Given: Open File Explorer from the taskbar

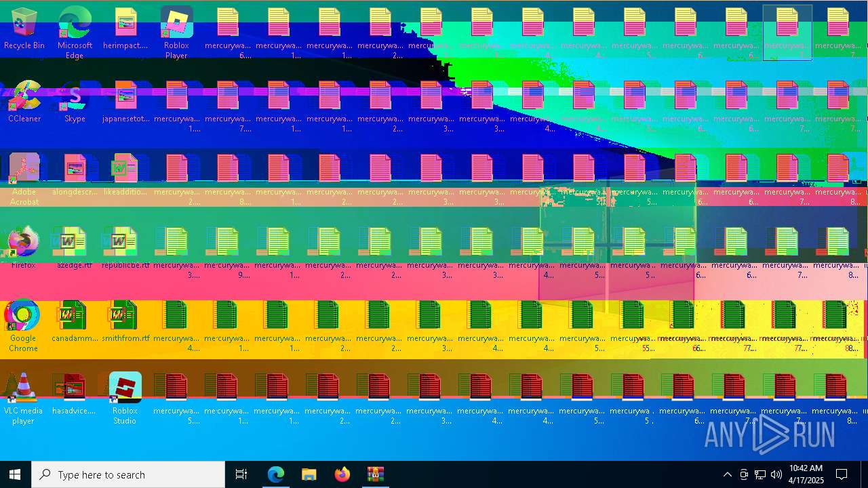Looking at the screenshot, I should tap(309, 474).
